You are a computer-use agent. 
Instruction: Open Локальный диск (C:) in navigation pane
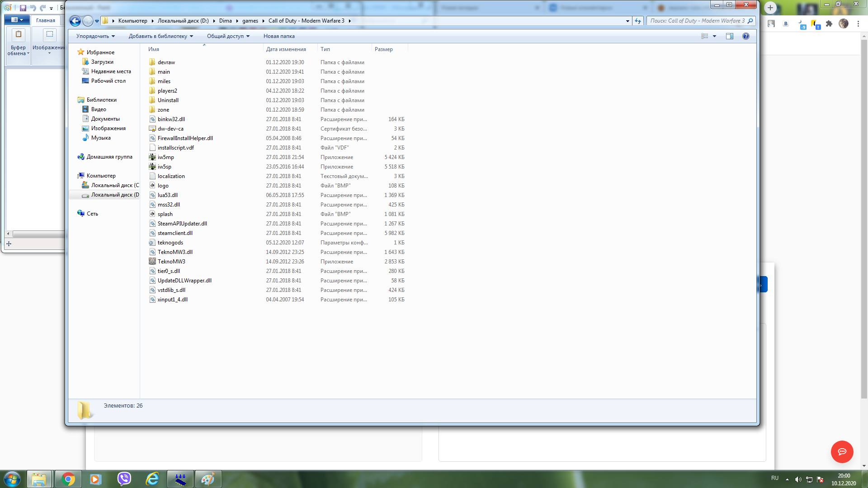coord(115,185)
